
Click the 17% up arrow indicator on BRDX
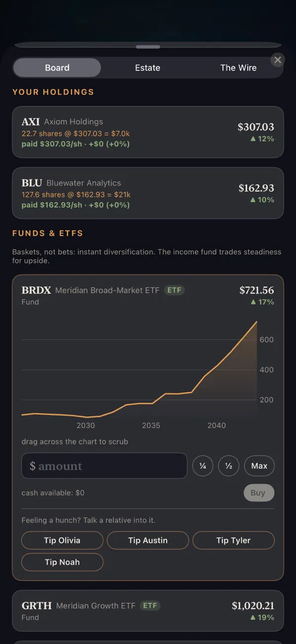(x=262, y=302)
